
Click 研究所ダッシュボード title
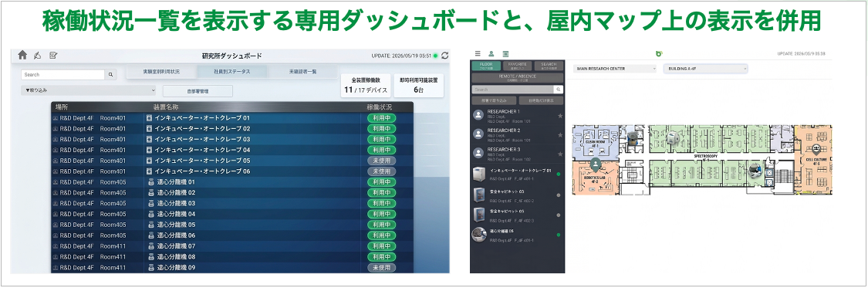(232, 56)
